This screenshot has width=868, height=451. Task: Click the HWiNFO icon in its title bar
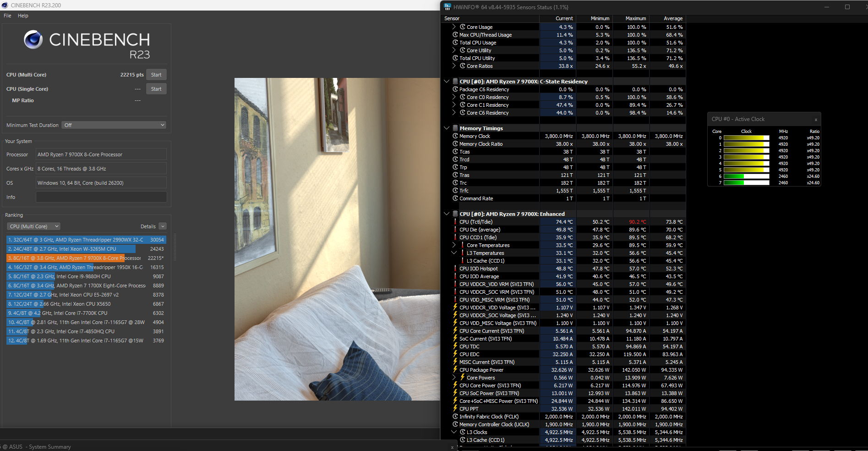coord(447,7)
